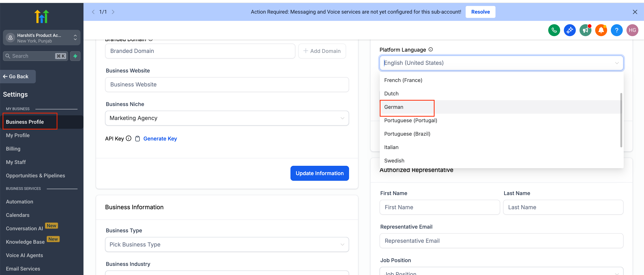Click the green phone dialer icon
The height and width of the screenshot is (275, 644).
pos(554,30)
